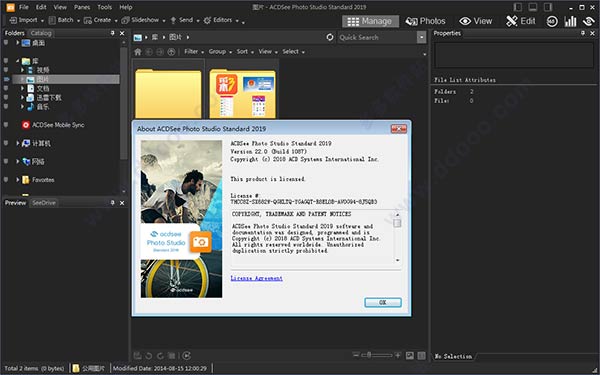Open the View dropdown in file list toolbar

click(267, 52)
